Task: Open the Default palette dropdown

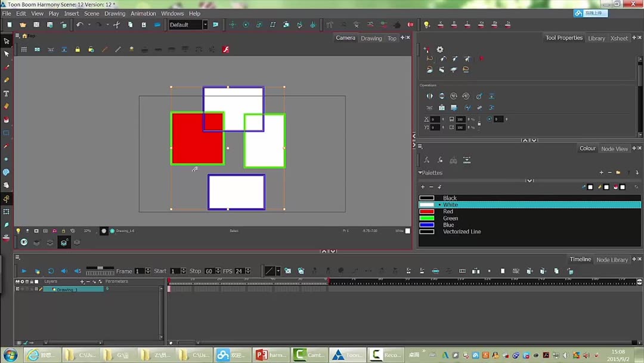Action: click(205, 24)
